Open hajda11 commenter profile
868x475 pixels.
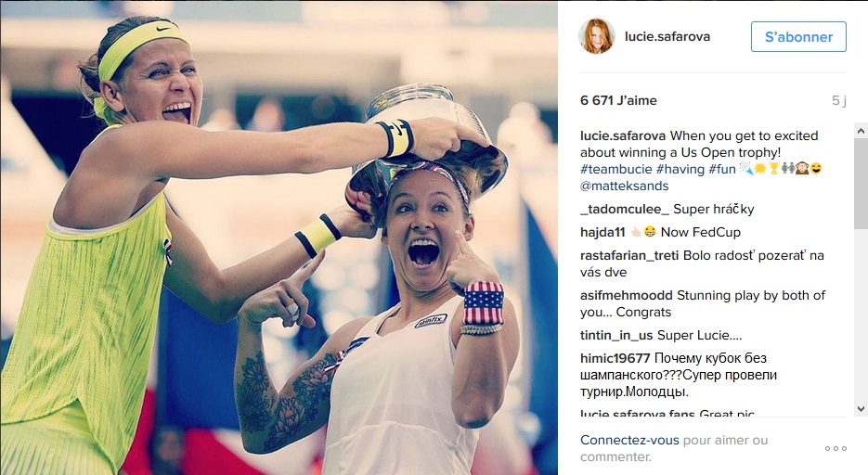(602, 232)
